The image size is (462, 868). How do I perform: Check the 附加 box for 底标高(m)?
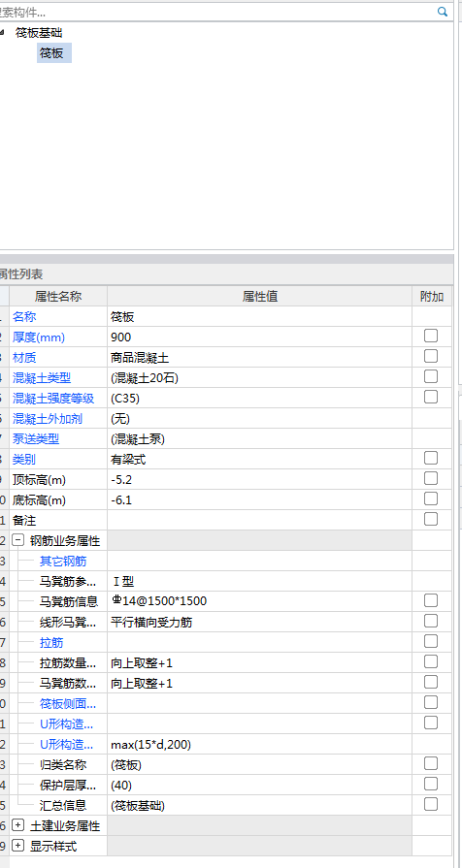click(431, 498)
